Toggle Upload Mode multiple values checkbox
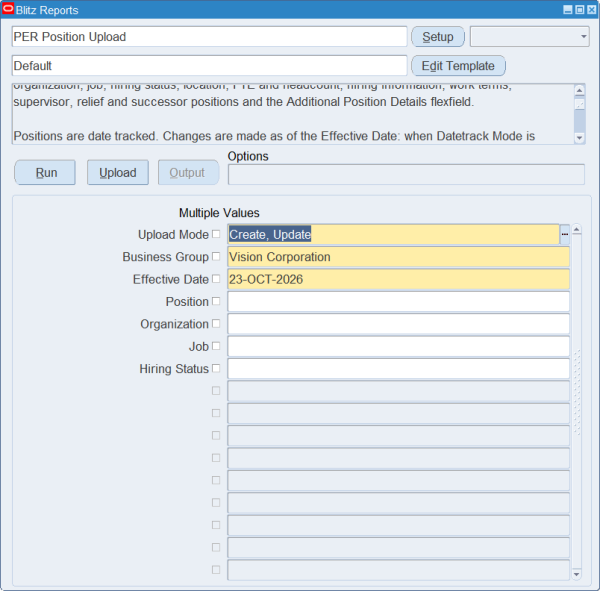600x591 pixels. click(x=216, y=234)
